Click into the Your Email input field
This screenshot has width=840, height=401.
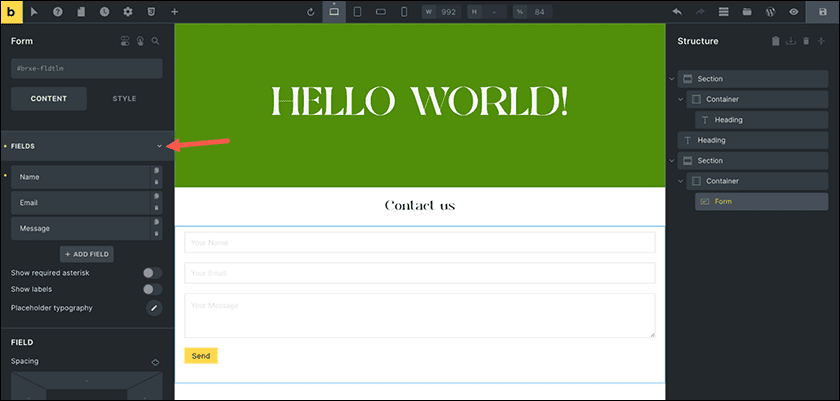tap(419, 273)
